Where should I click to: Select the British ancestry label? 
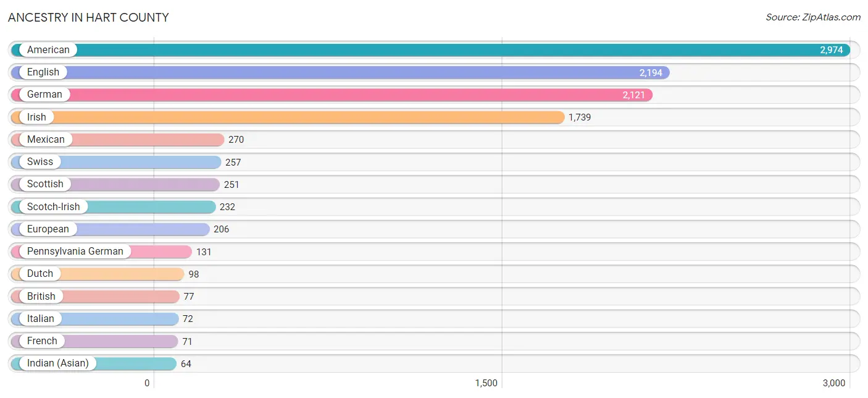(41, 296)
